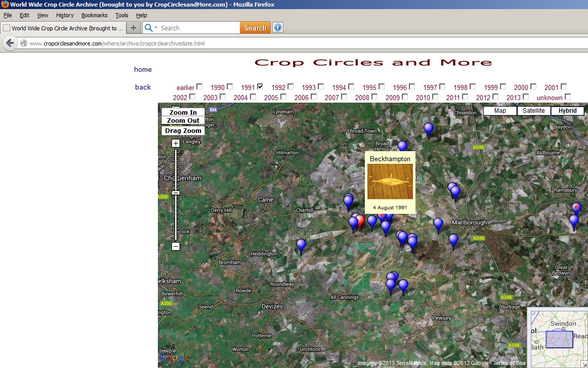Open the Bookmarks menu

[94, 15]
